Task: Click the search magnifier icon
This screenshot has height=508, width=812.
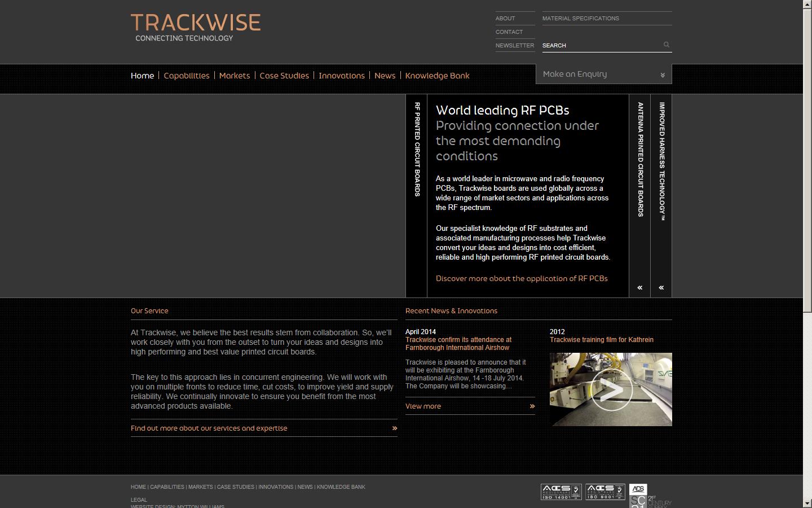Action: click(666, 45)
